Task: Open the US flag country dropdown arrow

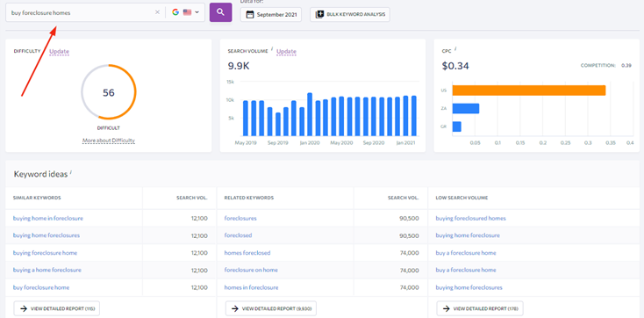Action: (197, 12)
